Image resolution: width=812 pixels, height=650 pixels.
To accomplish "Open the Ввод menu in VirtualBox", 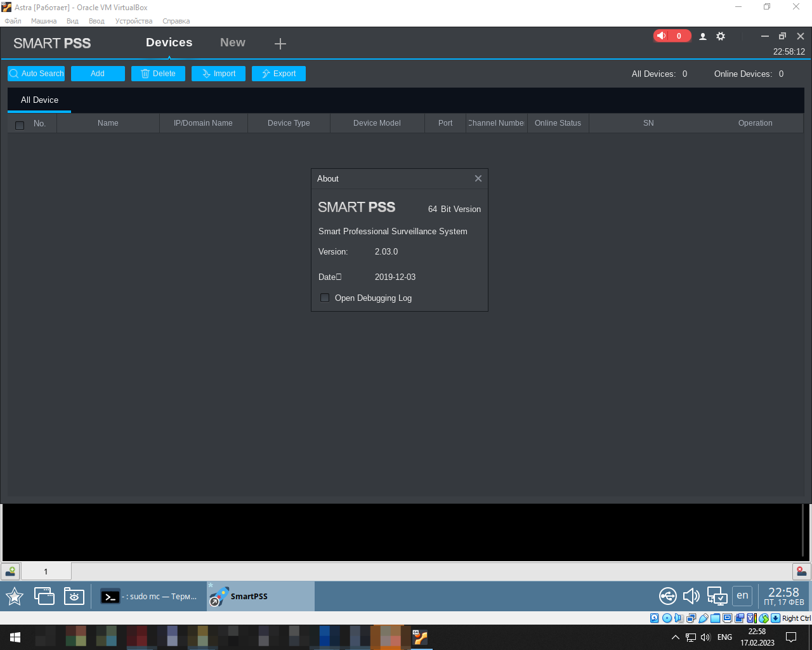I will [x=96, y=21].
